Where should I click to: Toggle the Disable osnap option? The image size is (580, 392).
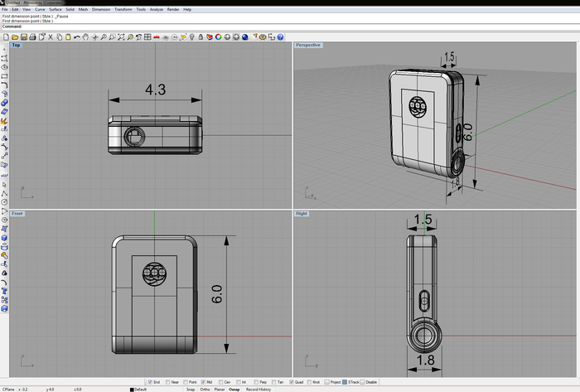pos(362,382)
